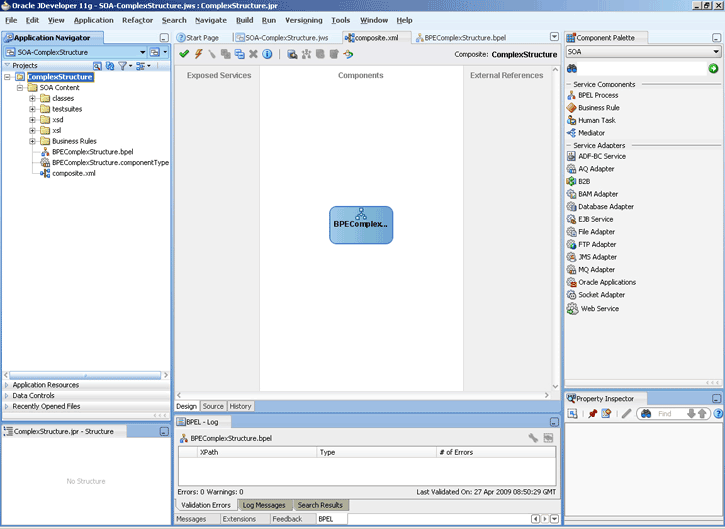This screenshot has height=529, width=725.
Task: Click the blue info icon in composite toolbar
Action: point(267,54)
